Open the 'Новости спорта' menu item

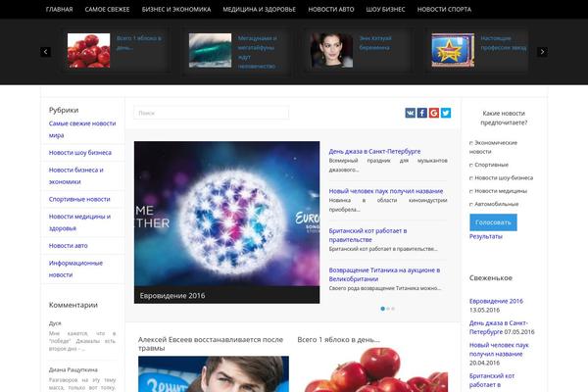[444, 10]
